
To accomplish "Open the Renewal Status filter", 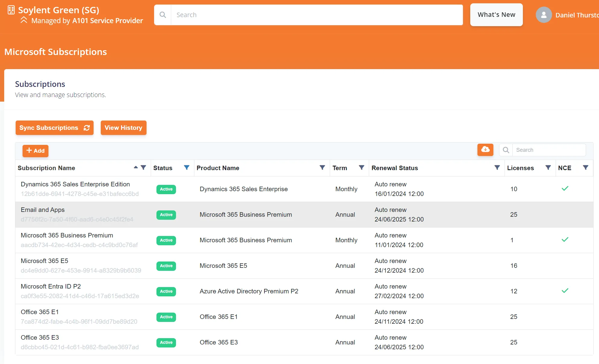I will pyautogui.click(x=497, y=168).
